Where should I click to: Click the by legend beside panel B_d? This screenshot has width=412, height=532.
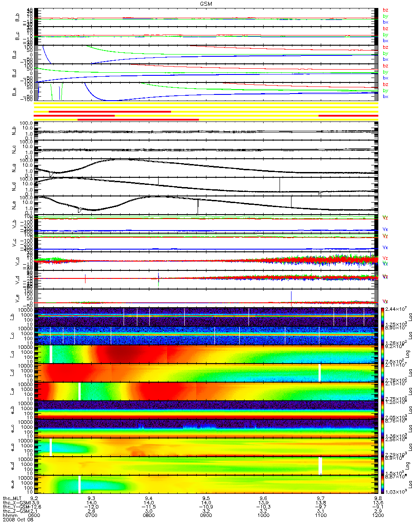385,72
